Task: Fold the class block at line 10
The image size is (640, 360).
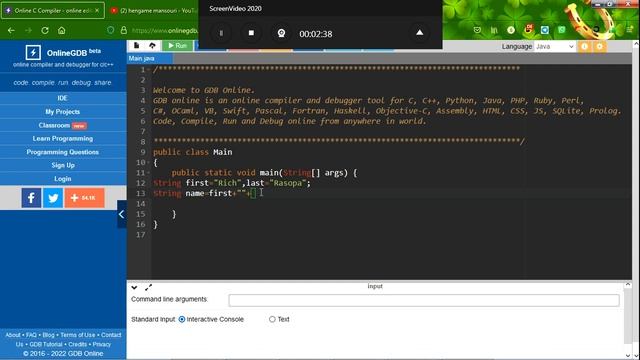Action: point(149,162)
